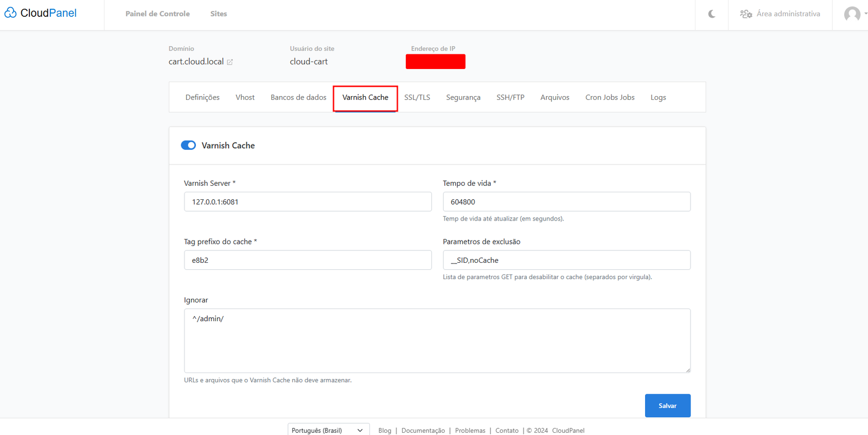
Task: Open the SSL/TLS tab
Action: point(417,98)
